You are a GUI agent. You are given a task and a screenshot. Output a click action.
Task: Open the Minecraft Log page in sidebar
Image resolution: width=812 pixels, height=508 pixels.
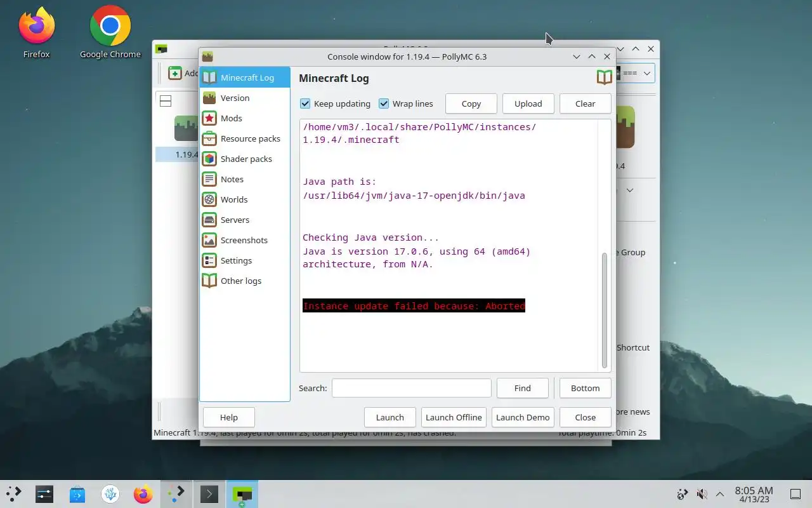tap(245, 77)
